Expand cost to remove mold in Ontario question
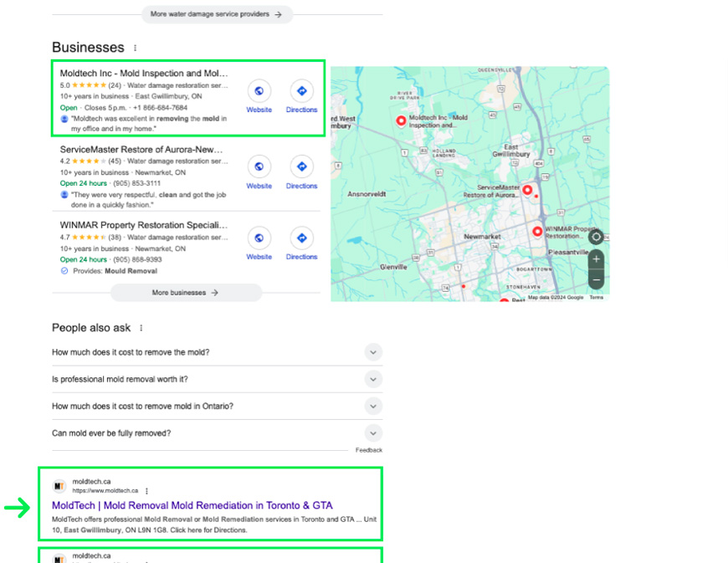The image size is (728, 563). [x=373, y=406]
